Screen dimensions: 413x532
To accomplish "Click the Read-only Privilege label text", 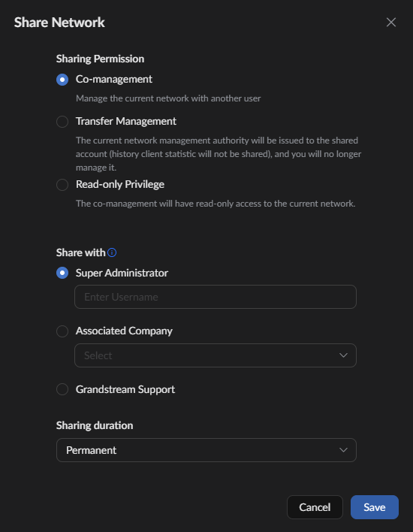I will 120,184.
